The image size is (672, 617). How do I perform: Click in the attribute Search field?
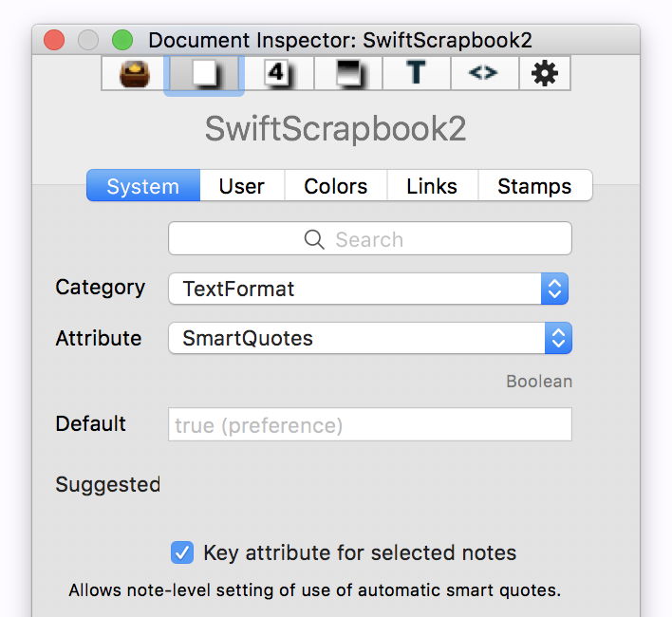370,239
